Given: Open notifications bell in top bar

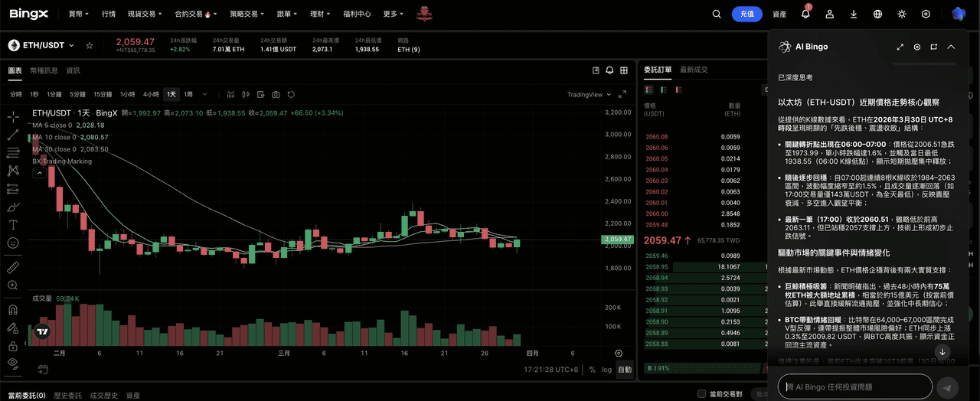Looking at the screenshot, I should (805, 14).
